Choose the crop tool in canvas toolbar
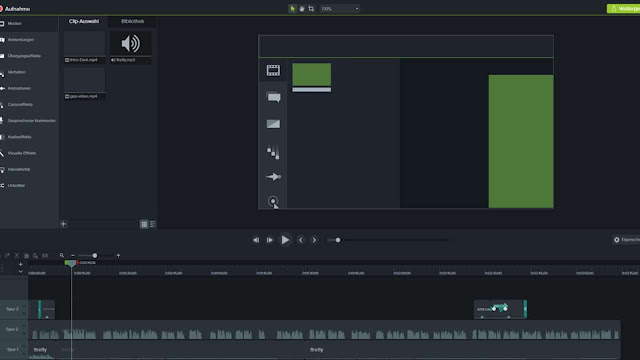This screenshot has width=640, height=360. click(311, 9)
